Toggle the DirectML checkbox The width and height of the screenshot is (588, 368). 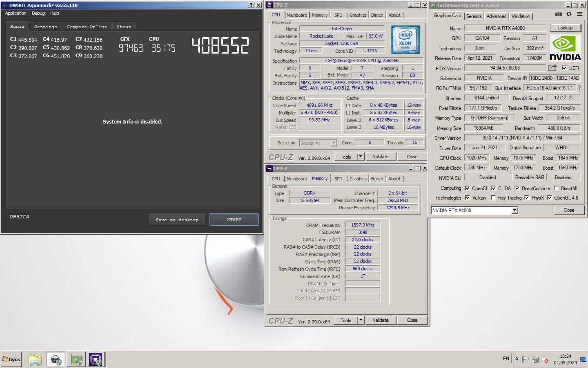556,188
